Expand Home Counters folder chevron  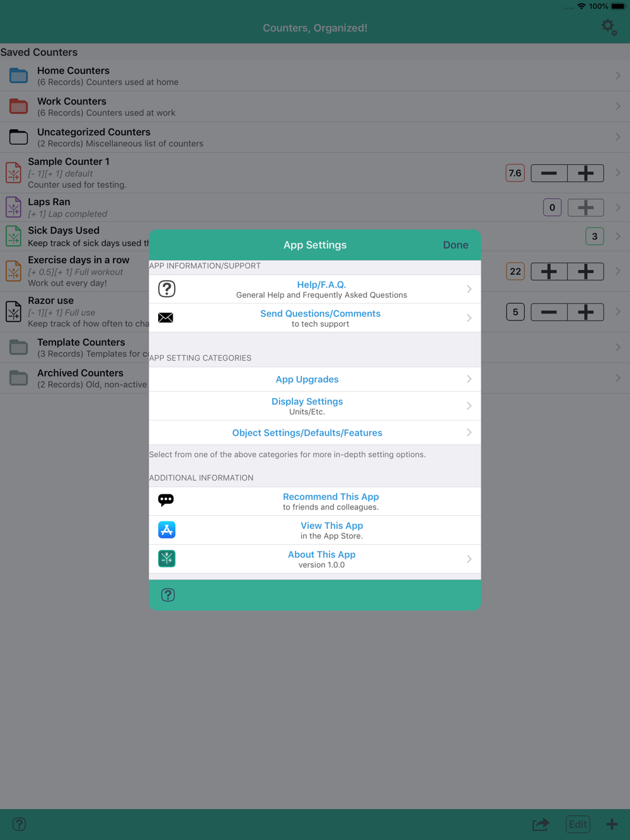click(618, 76)
